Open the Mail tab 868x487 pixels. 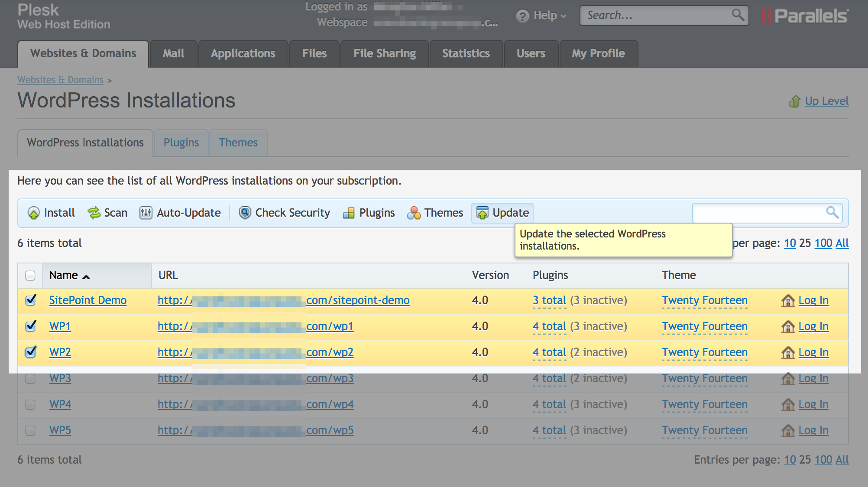coord(173,54)
